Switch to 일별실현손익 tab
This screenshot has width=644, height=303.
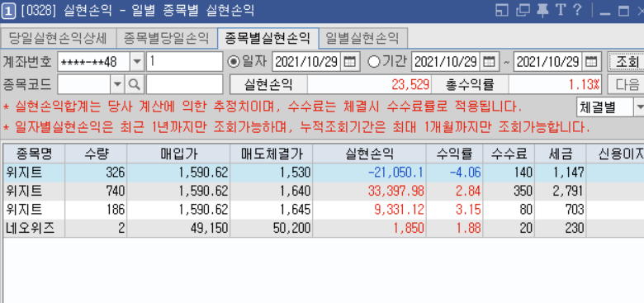(x=362, y=39)
